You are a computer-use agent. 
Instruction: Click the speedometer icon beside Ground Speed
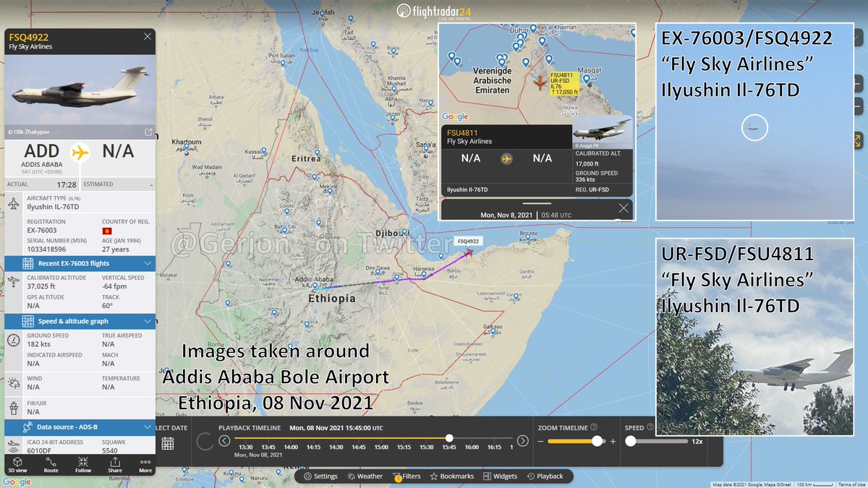[x=14, y=340]
